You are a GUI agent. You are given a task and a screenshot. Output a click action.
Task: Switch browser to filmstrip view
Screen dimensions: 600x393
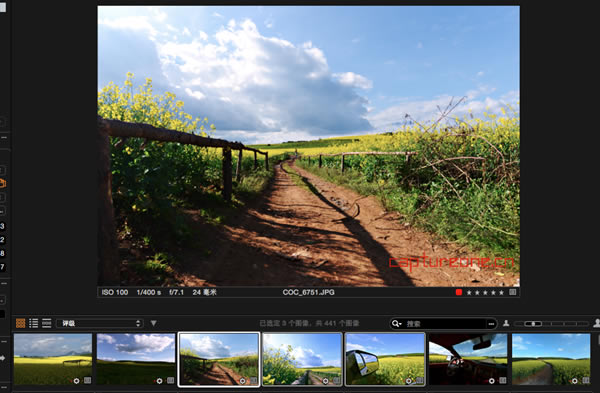(x=47, y=323)
